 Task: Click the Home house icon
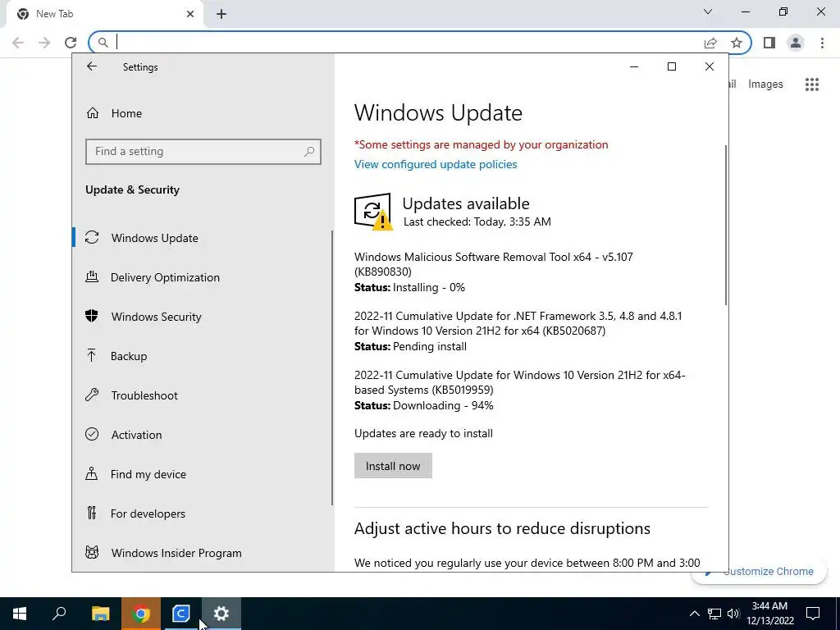pos(93,113)
